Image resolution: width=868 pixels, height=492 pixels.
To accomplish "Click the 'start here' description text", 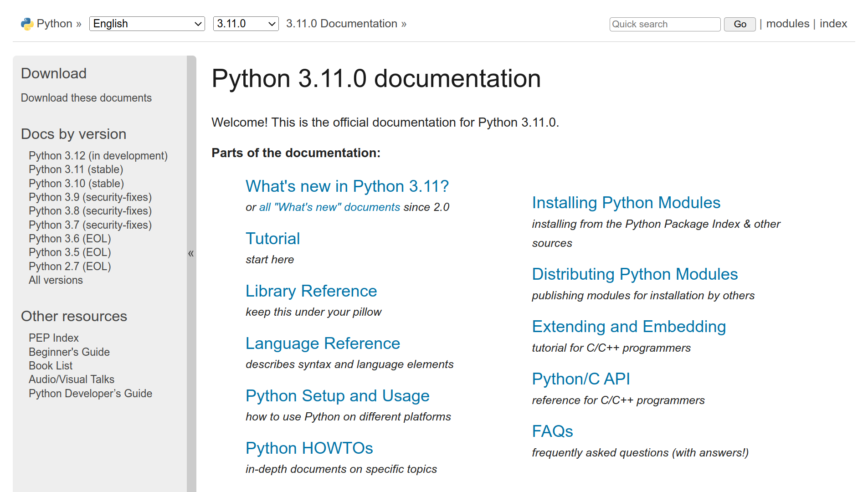I will tap(270, 260).
